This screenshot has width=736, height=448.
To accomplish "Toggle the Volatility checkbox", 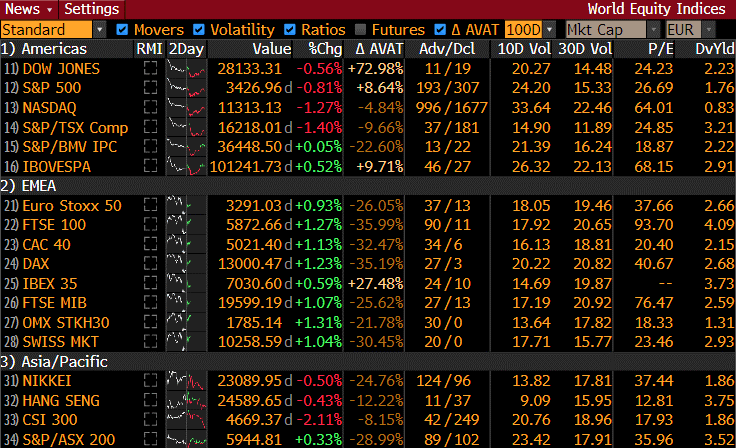I will tap(199, 30).
